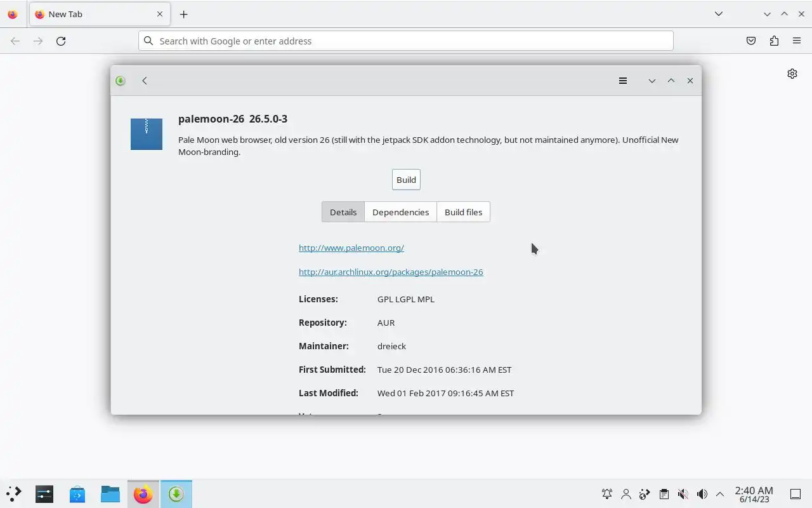Expand hidden system tray icons
The height and width of the screenshot is (508, 812).
(720, 494)
